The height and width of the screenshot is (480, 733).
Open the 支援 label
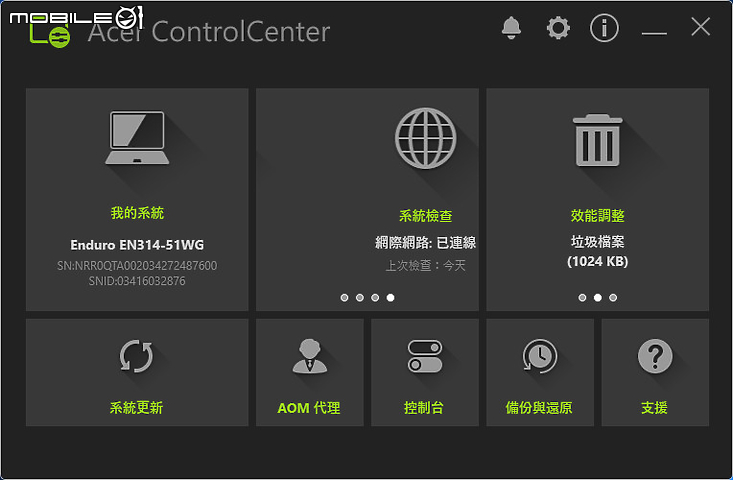(x=654, y=408)
